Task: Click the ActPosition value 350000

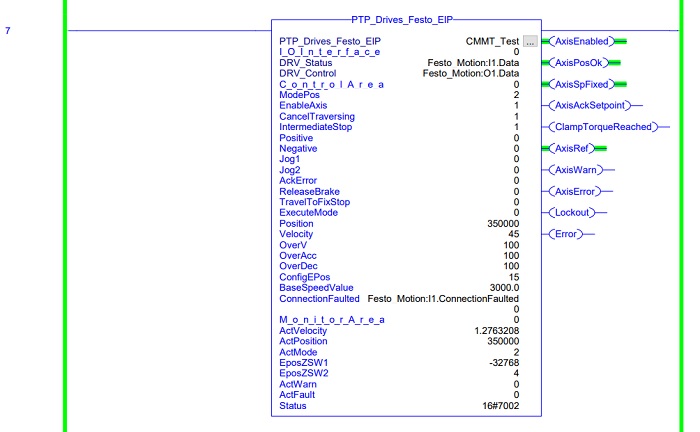Action: tap(503, 341)
